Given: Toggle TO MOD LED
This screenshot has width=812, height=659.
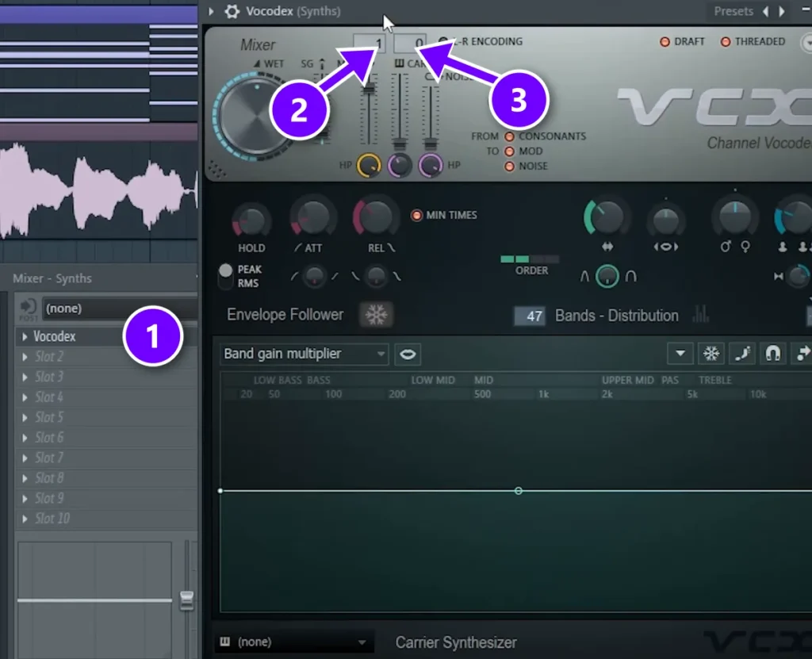Looking at the screenshot, I should tap(510, 151).
